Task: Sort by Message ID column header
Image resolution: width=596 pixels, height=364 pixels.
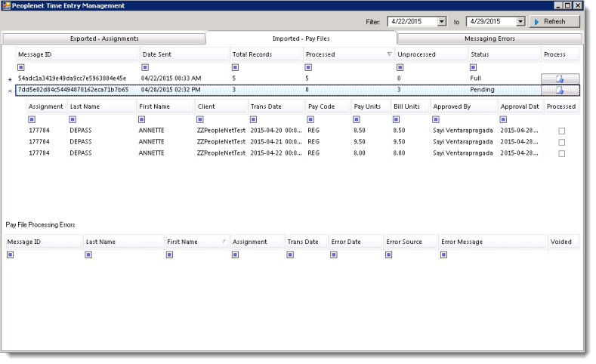Action: click(x=77, y=54)
